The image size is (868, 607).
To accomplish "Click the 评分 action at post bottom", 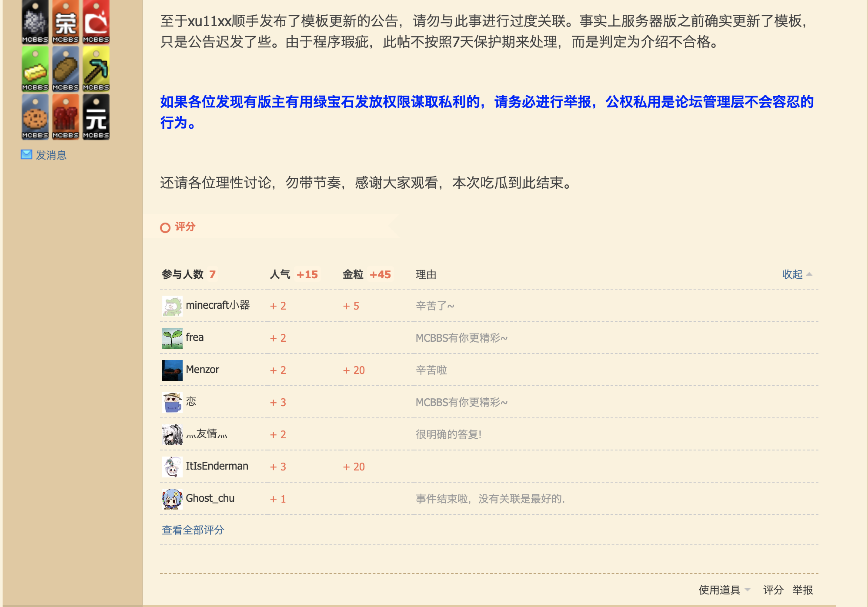I will click(x=773, y=590).
